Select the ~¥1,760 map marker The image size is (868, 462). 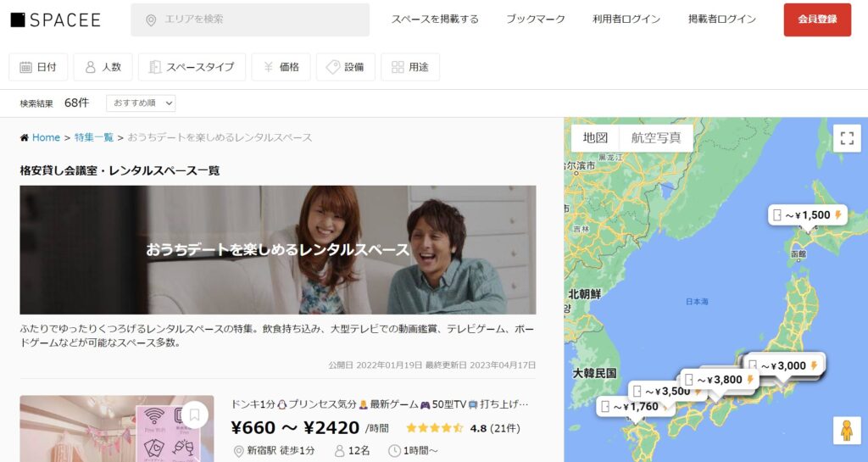coord(631,407)
